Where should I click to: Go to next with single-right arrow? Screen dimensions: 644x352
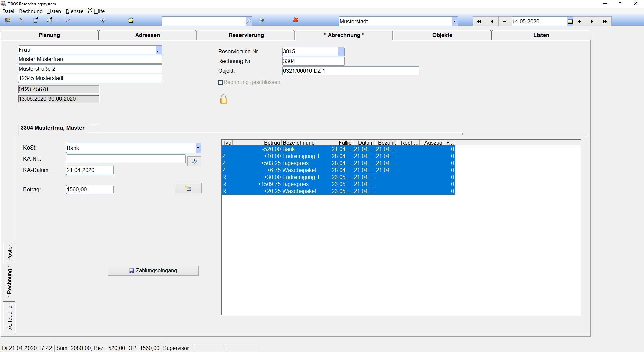(x=592, y=21)
